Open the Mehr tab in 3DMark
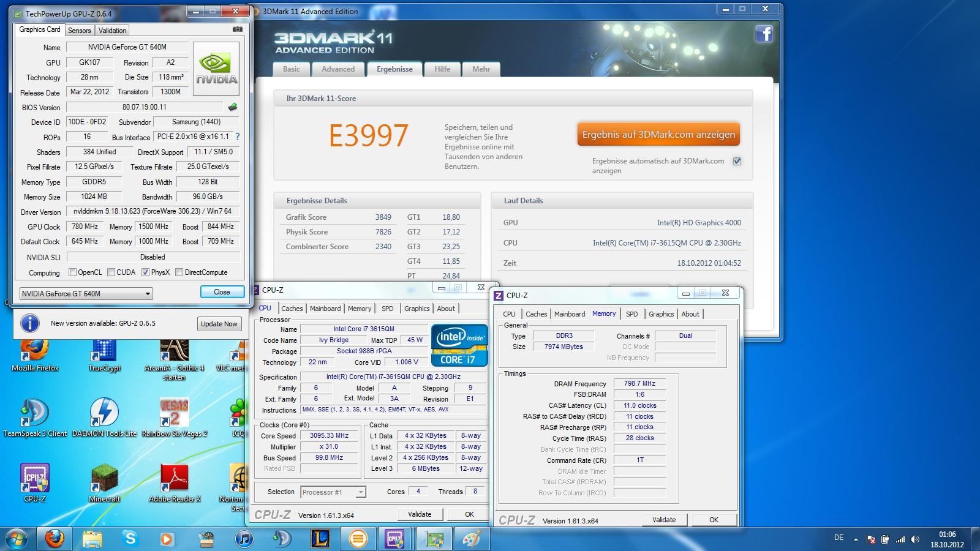 tap(481, 69)
